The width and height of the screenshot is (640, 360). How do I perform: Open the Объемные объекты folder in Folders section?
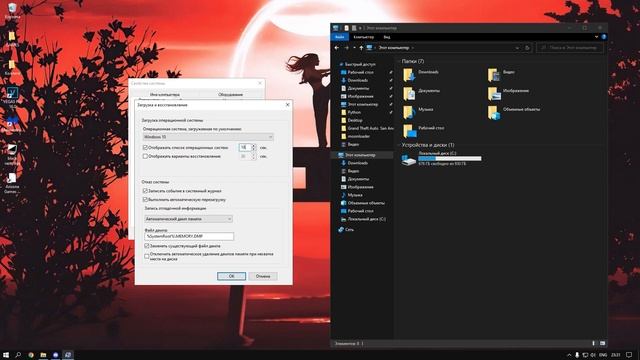[514, 112]
